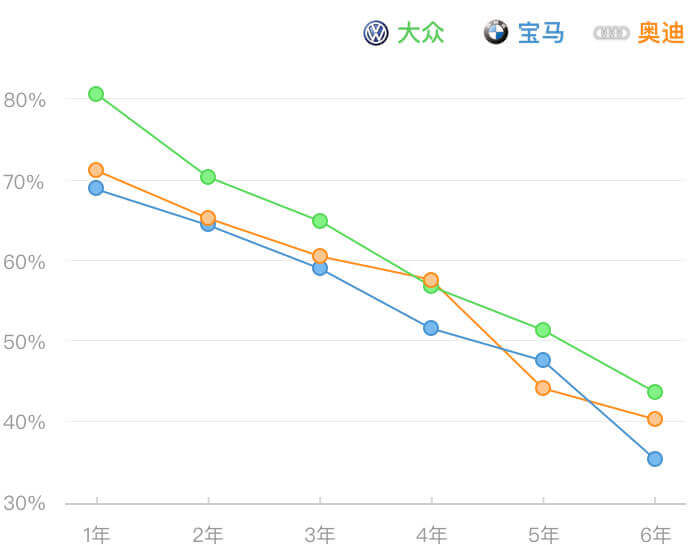690x545 pixels.
Task: Click the Volkswagen logo icon in legend
Action: click(x=376, y=33)
